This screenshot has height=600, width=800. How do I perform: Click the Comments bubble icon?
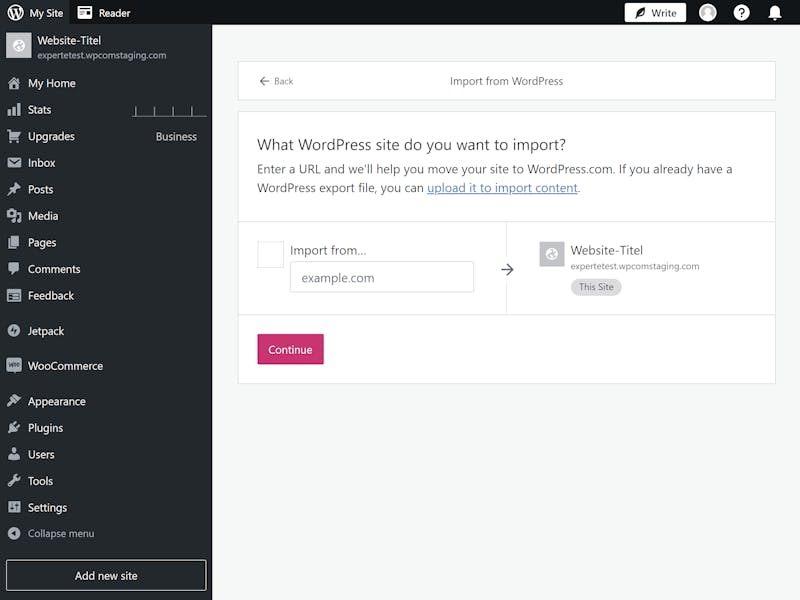14,269
